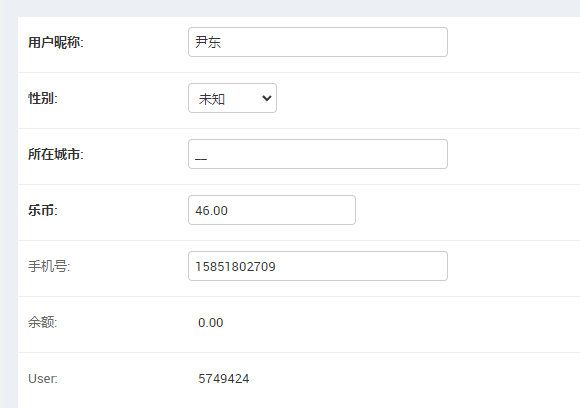Click blank space right of 乐币 field

(466, 210)
